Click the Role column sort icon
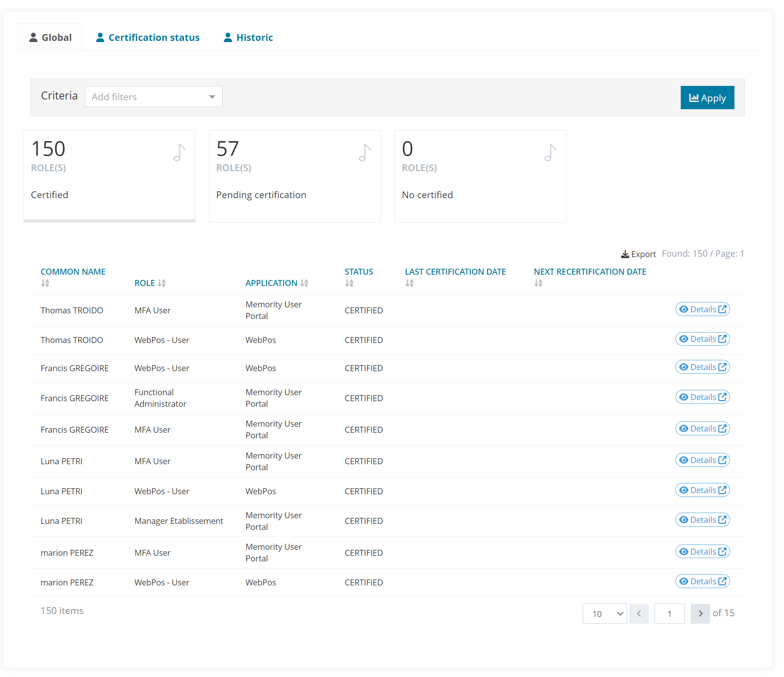 [x=161, y=283]
